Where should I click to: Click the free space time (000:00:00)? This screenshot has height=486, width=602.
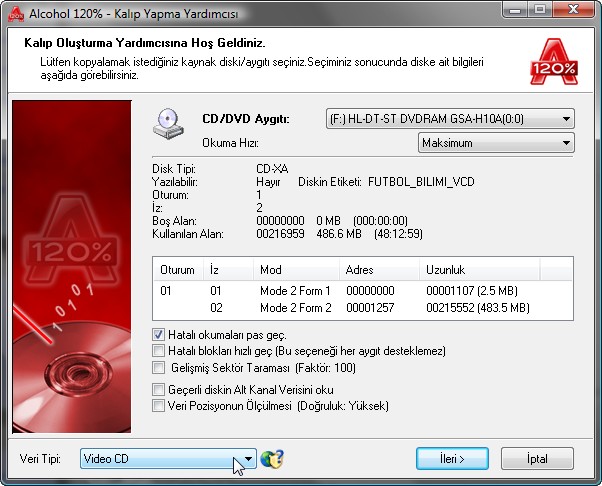380,221
